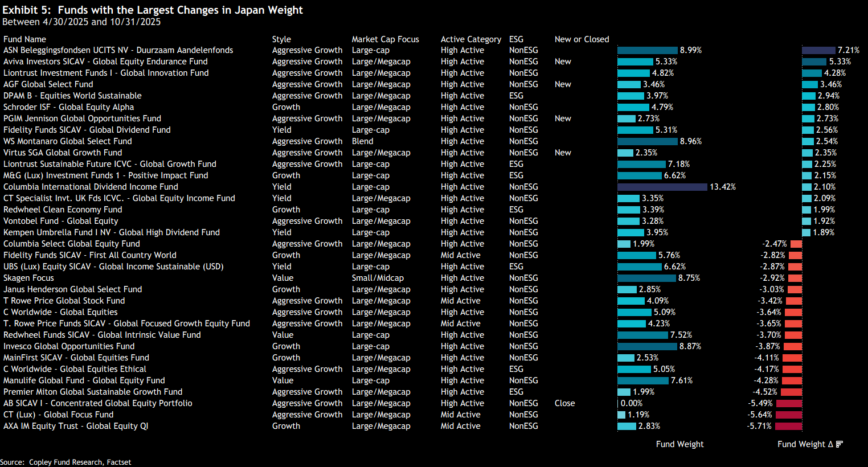Click the Market Cap Focus column header
Screen dimensions: 868x467
point(385,39)
